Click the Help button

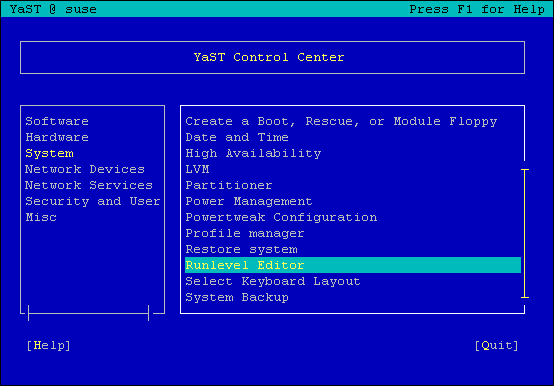(x=49, y=345)
